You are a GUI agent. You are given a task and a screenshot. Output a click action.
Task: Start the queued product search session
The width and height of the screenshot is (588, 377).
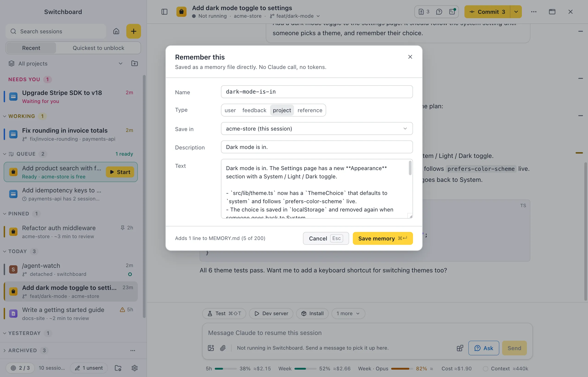point(120,172)
